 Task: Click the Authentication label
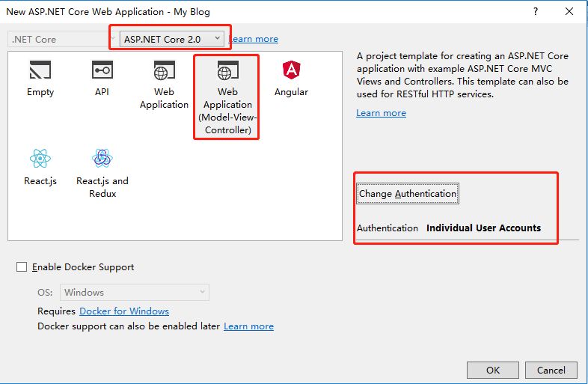388,228
